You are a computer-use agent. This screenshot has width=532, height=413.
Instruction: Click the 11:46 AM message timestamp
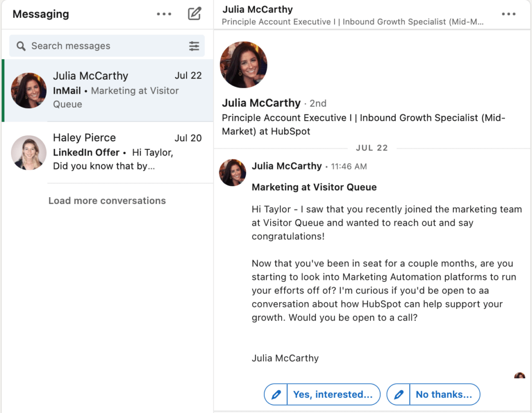click(x=349, y=166)
